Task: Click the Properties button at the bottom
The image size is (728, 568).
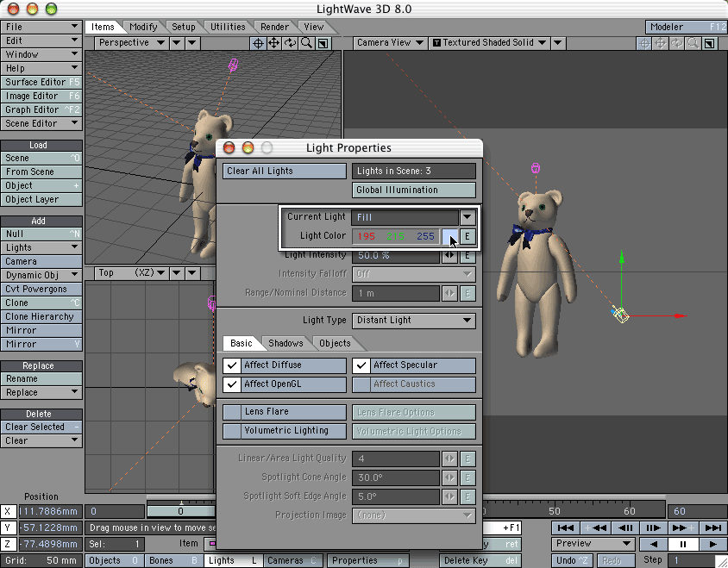Action: pyautogui.click(x=368, y=560)
